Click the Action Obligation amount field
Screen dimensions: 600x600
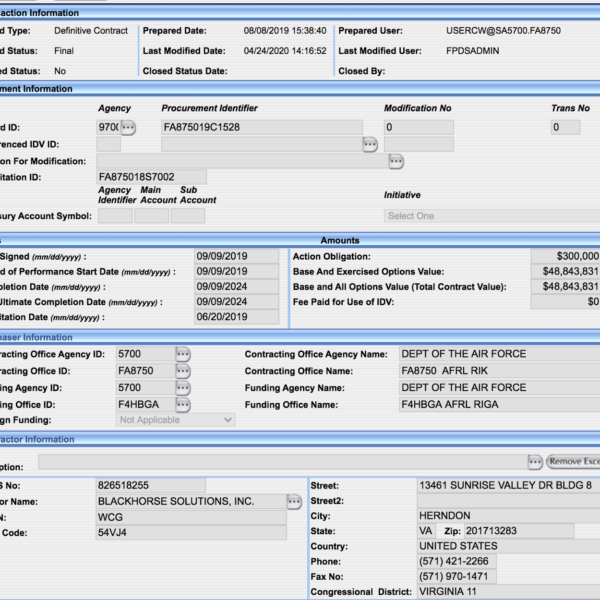[x=564, y=256]
